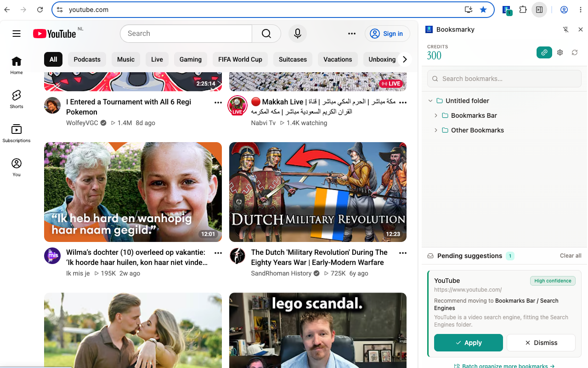Open more options for Wilma's dochter video
588x368 pixels.
218,253
